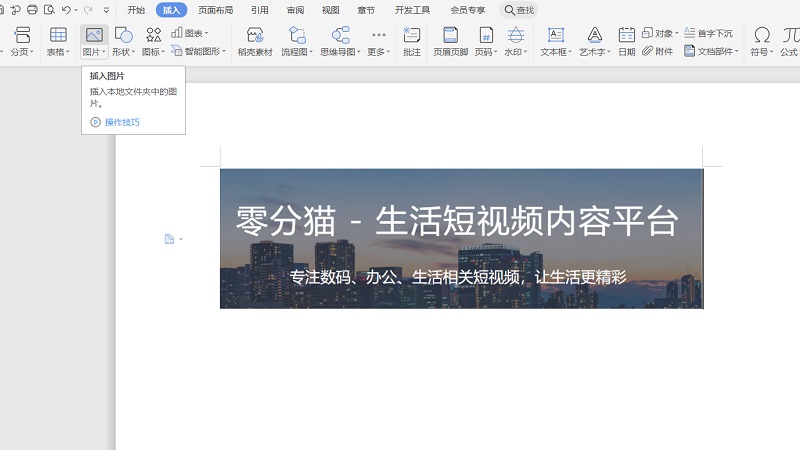This screenshot has width=800, height=450.
Task: Open the 页面布局 page layout tab
Action: pos(215,10)
